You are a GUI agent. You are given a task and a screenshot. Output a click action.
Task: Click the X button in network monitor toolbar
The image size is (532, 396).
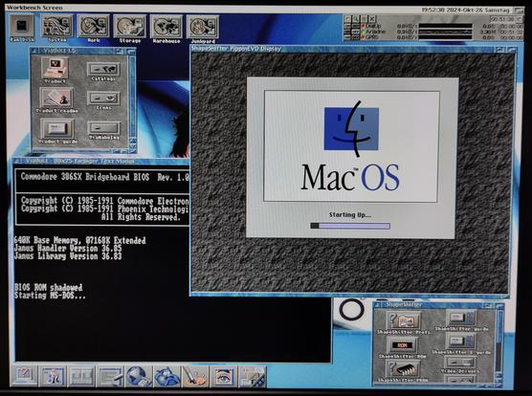coord(372,19)
